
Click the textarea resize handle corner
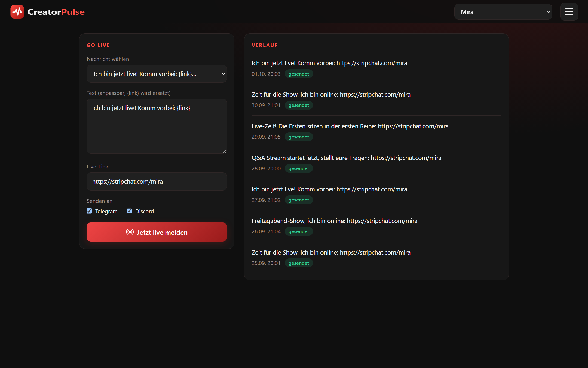225,151
